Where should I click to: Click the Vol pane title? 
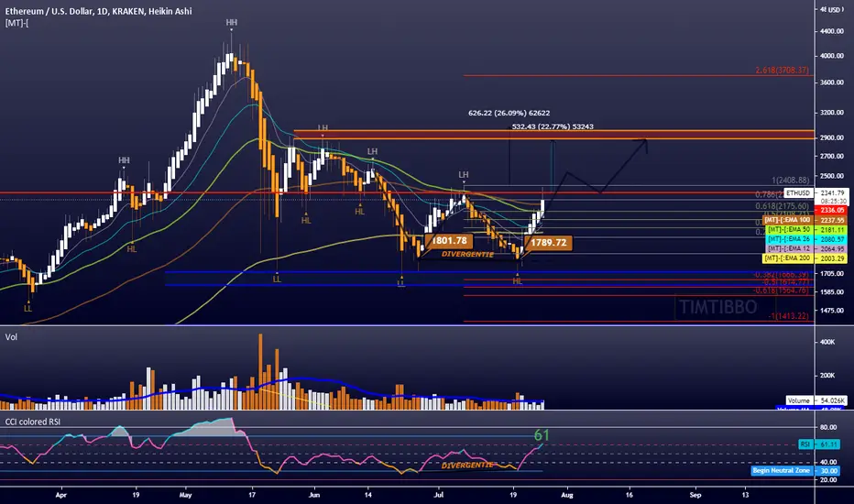click(11, 337)
